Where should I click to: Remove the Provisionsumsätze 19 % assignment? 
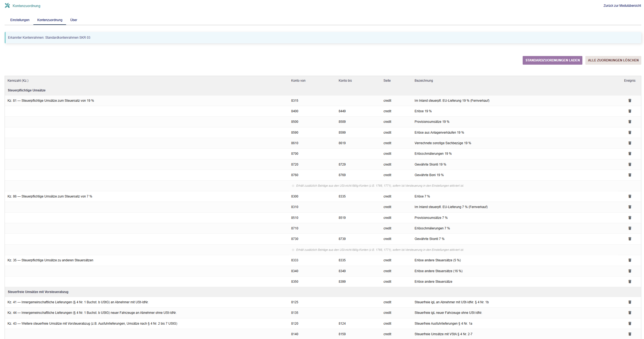point(630,122)
